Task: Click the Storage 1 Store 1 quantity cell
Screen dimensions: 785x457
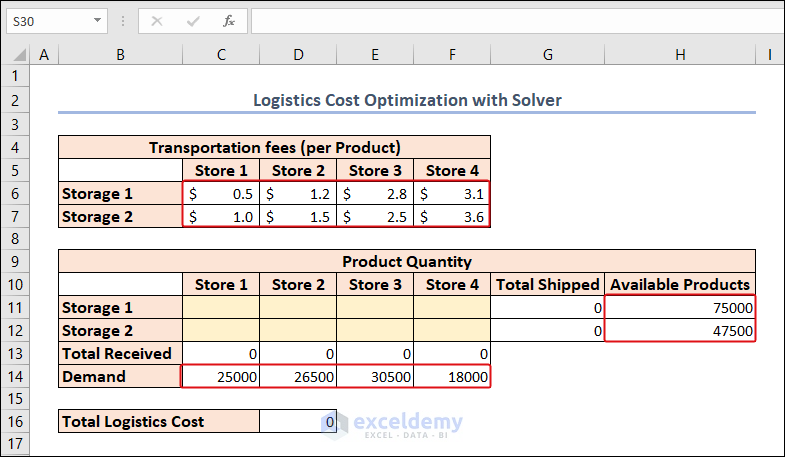Action: tap(220, 307)
